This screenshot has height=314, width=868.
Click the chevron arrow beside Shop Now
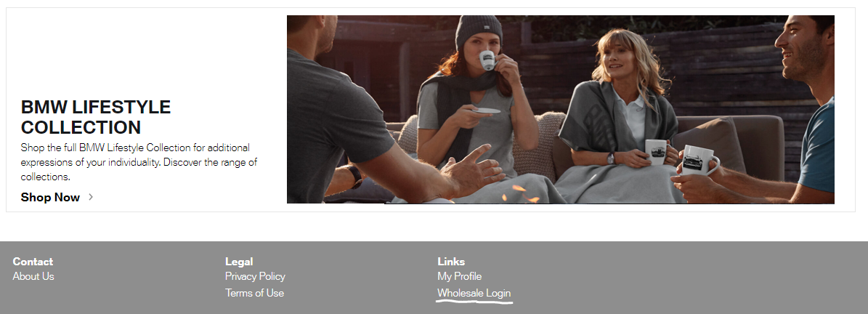(x=91, y=196)
